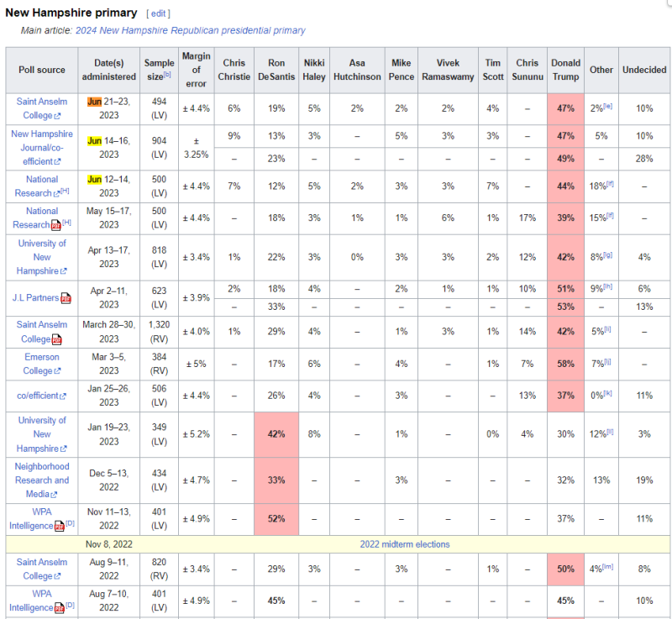672x619 pixels.
Task: Click external link icon beside Saint Anselm College, Jun 21–23
Action: pyautogui.click(x=58, y=116)
